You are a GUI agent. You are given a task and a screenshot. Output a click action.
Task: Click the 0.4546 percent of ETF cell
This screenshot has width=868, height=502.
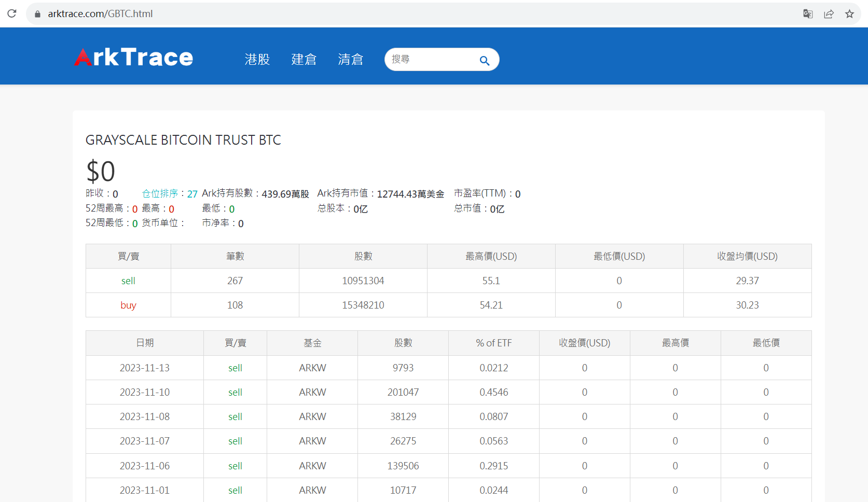pos(494,392)
